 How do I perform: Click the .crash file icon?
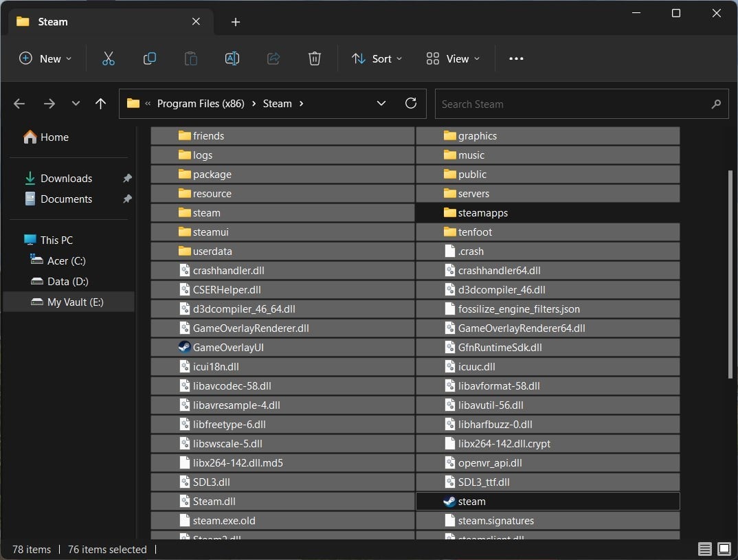449,251
